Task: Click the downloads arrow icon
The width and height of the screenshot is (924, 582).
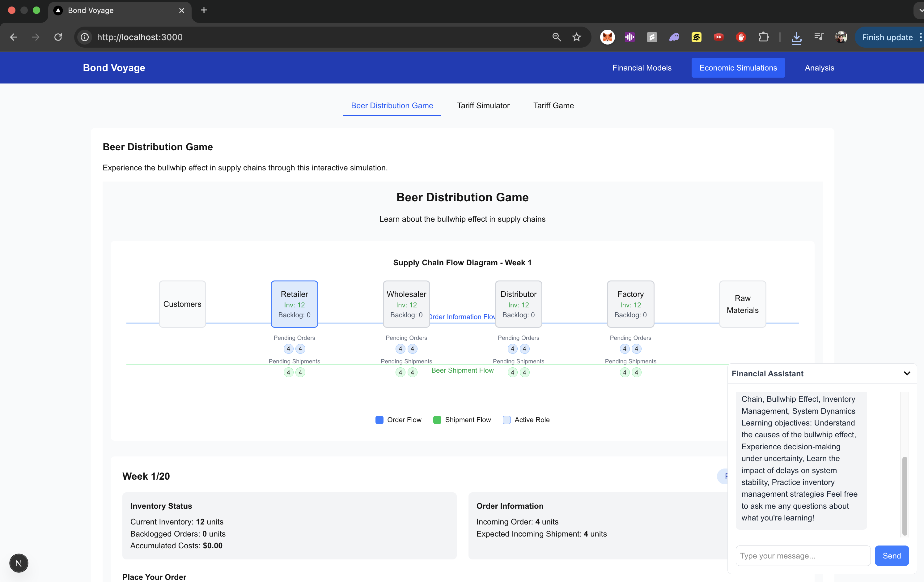Action: [796, 37]
